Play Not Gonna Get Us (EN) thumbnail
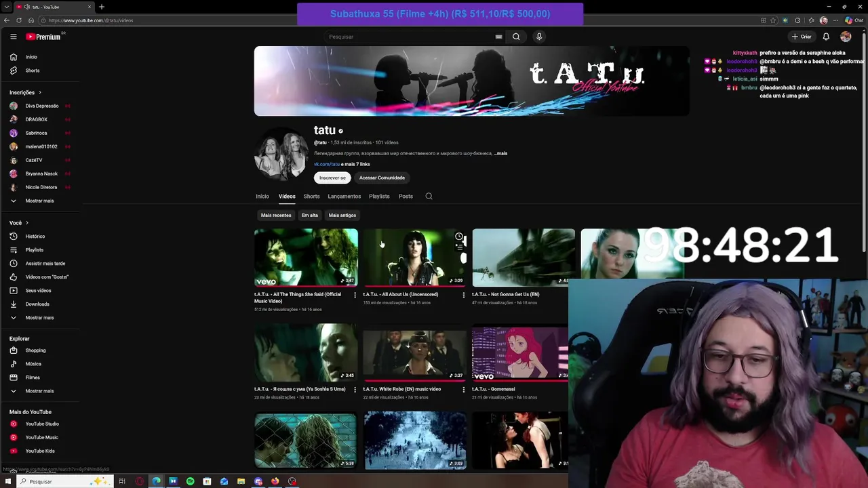 coord(524,258)
